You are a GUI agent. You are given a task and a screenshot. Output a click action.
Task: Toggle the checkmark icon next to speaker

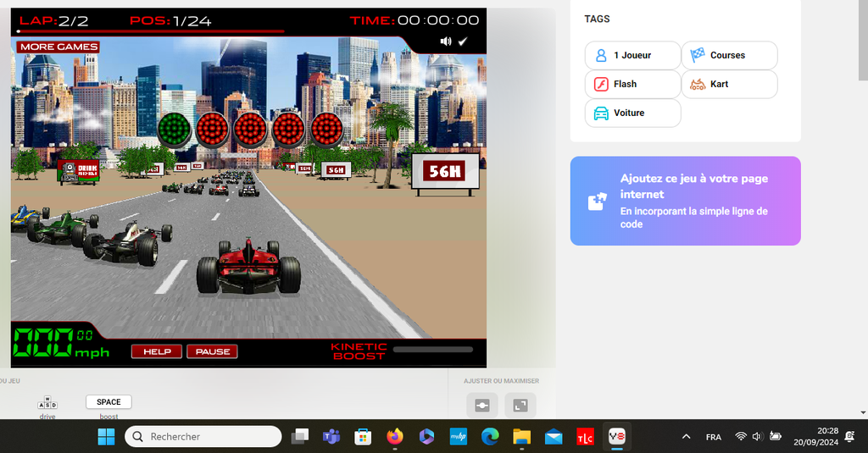pos(463,41)
